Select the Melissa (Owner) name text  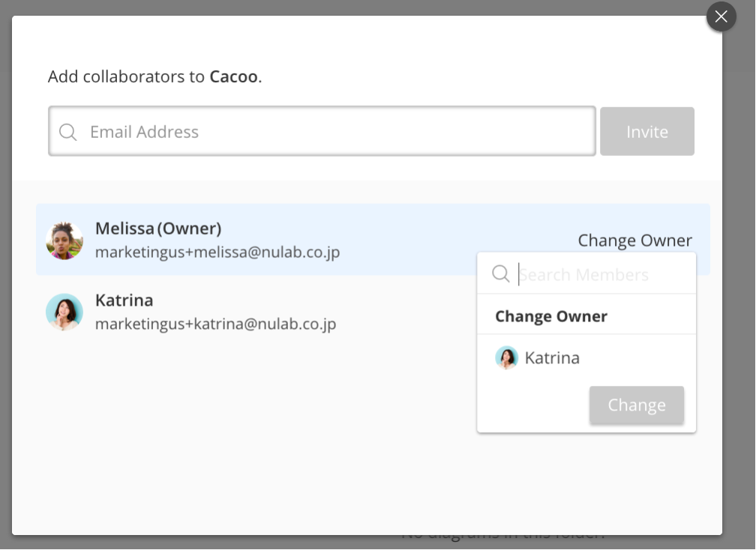[x=158, y=229]
